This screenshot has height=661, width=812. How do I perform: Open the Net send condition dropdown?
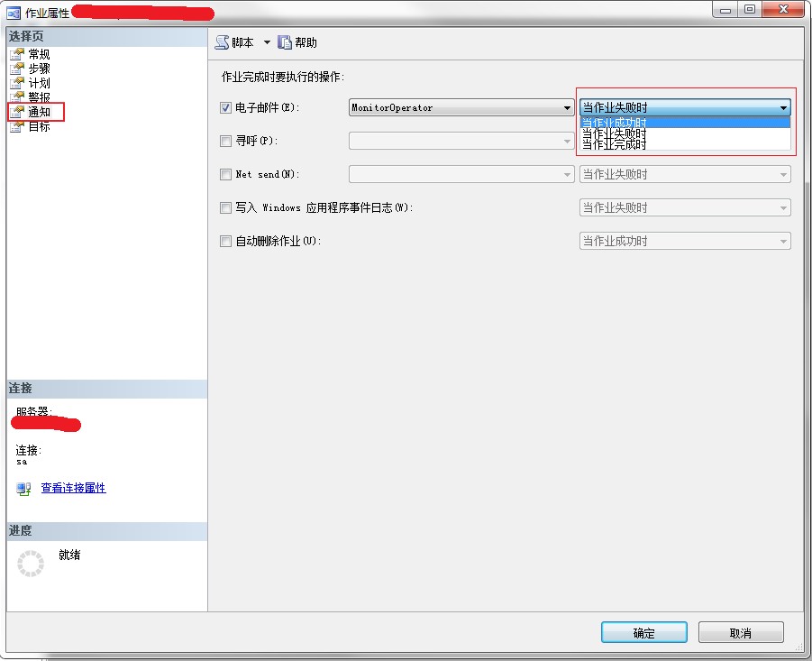pos(685,175)
